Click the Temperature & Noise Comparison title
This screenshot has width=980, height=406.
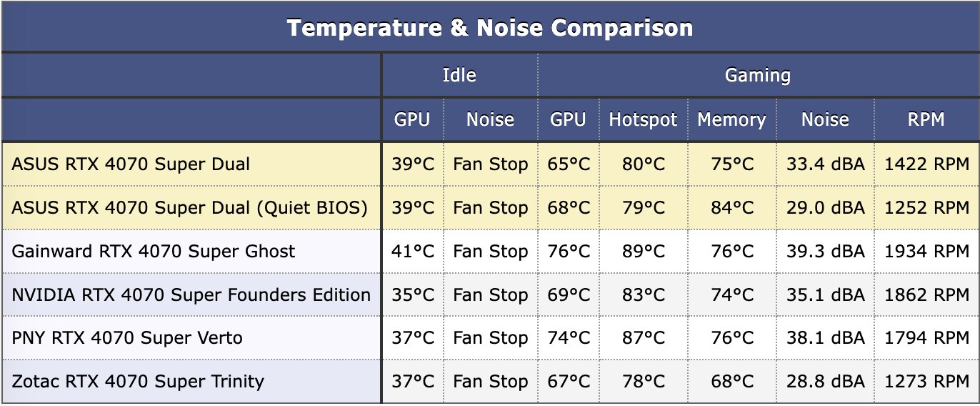(489, 28)
